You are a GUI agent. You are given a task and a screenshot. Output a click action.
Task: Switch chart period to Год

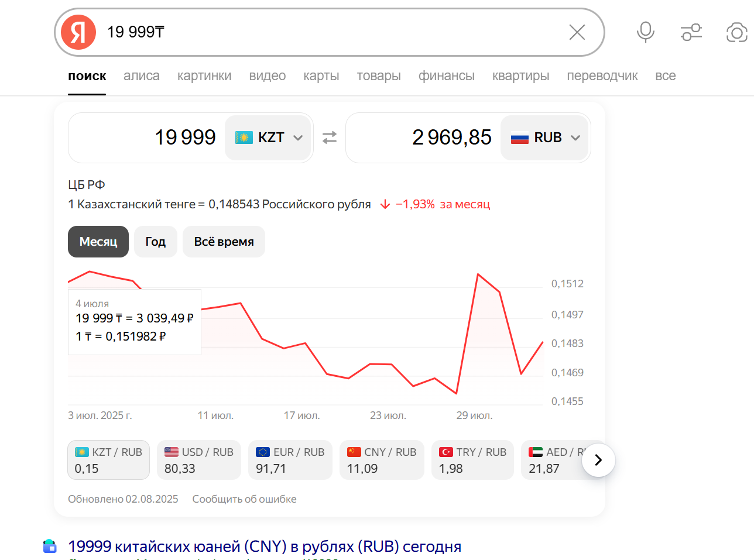tap(155, 242)
